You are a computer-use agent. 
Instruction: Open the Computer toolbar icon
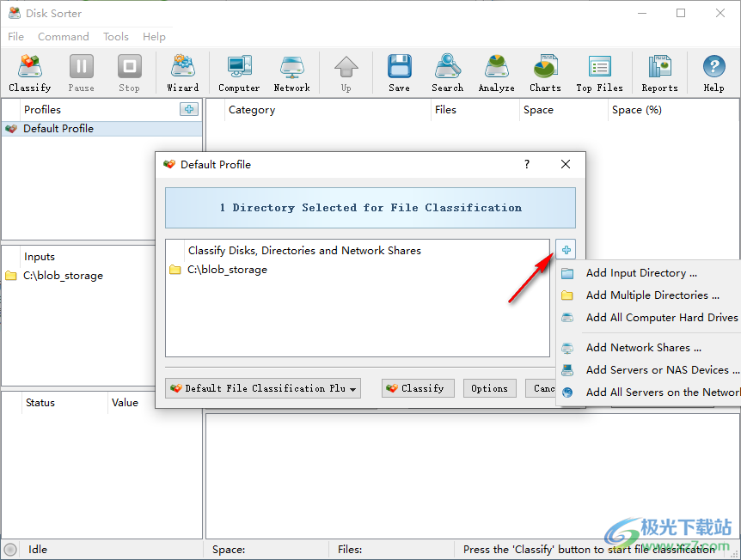point(239,73)
